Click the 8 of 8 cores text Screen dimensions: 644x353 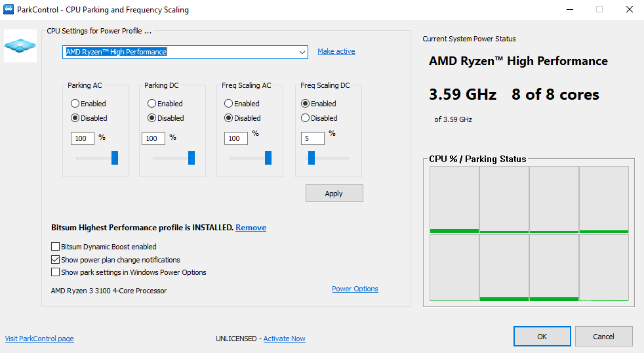tap(555, 94)
